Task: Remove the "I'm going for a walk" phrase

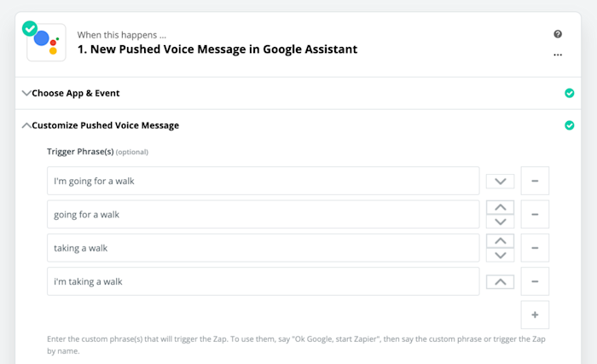Action: point(535,181)
